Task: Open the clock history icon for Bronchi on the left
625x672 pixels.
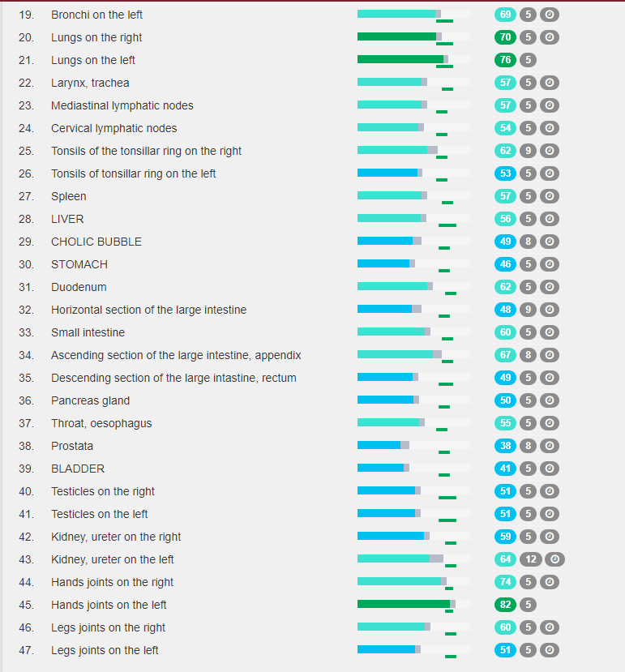Action: 550,15
